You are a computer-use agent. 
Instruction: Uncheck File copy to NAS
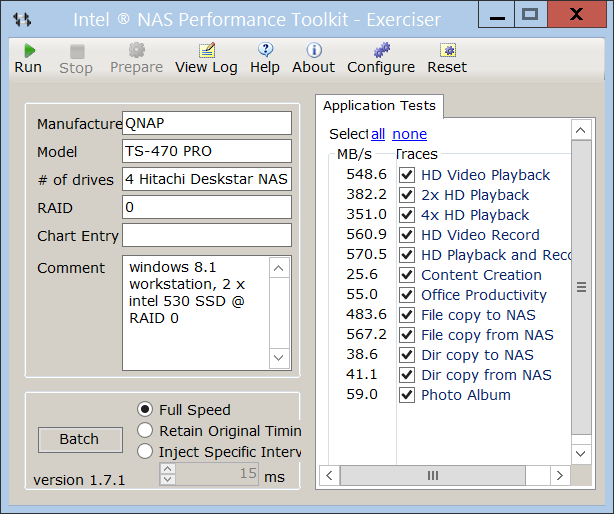pos(407,315)
